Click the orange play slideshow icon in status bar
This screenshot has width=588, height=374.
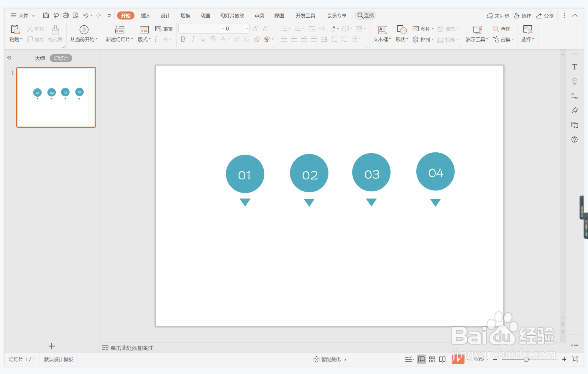[458, 359]
